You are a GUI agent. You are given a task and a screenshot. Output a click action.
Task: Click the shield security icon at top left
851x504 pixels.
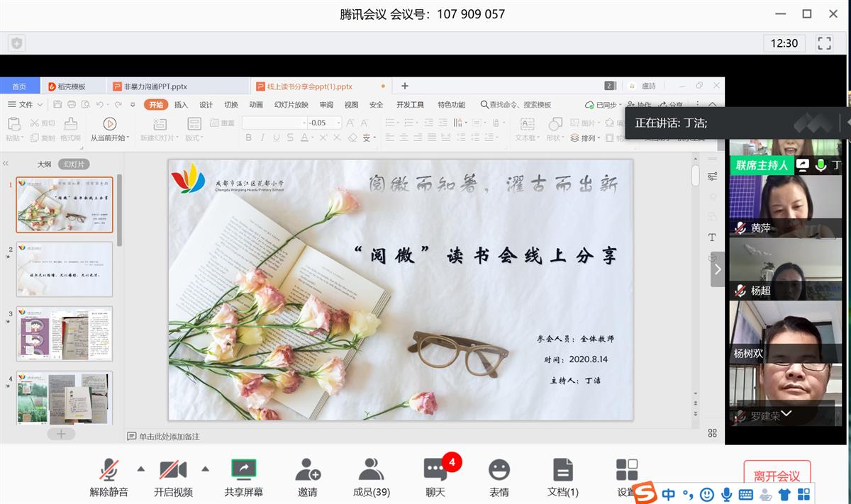[16, 43]
